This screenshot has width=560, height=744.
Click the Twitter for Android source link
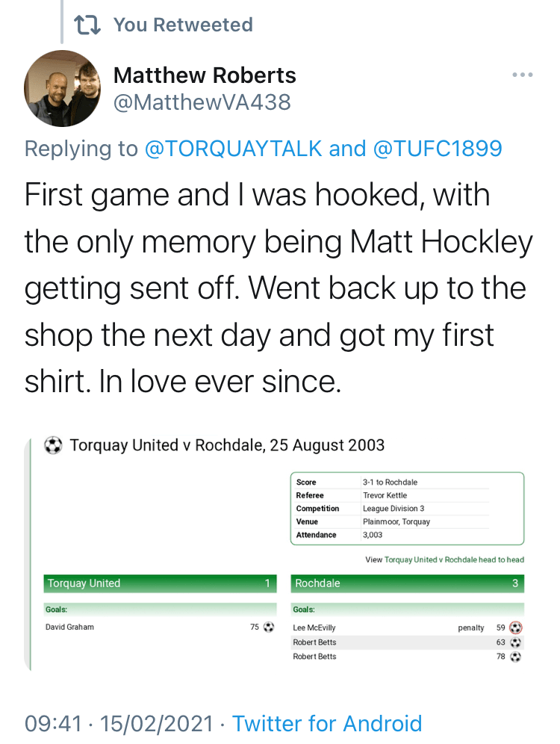pos(327,723)
